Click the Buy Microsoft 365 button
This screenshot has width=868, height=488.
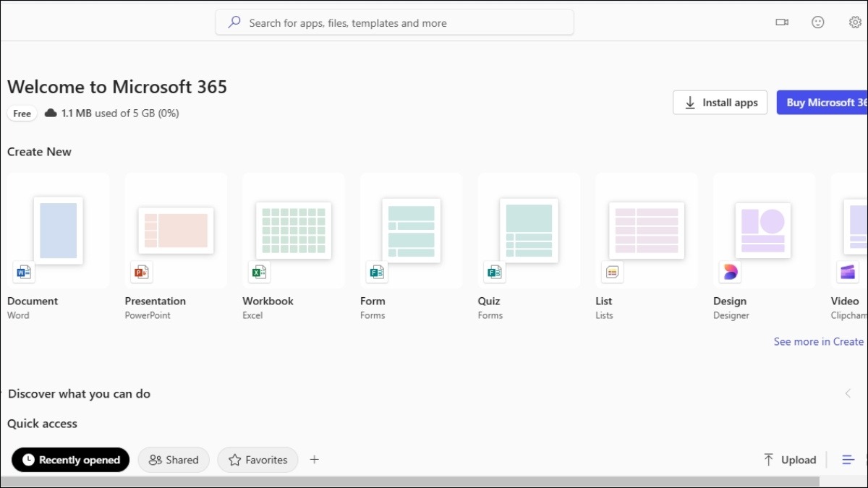(822, 103)
